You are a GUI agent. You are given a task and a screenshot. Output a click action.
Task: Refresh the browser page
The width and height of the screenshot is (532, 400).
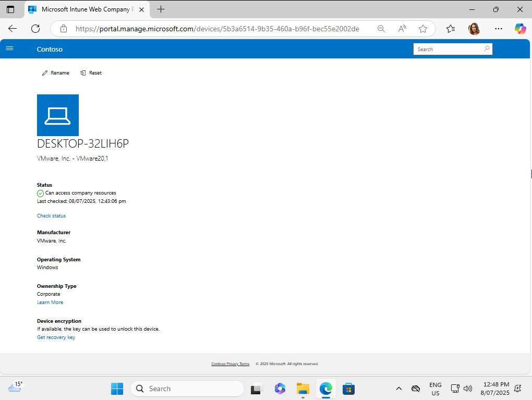pyautogui.click(x=35, y=29)
